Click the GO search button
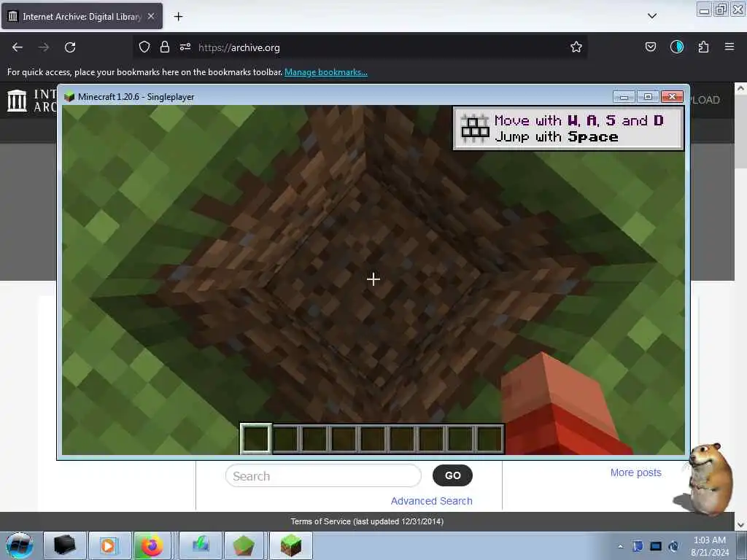Image resolution: width=747 pixels, height=560 pixels. [452, 475]
